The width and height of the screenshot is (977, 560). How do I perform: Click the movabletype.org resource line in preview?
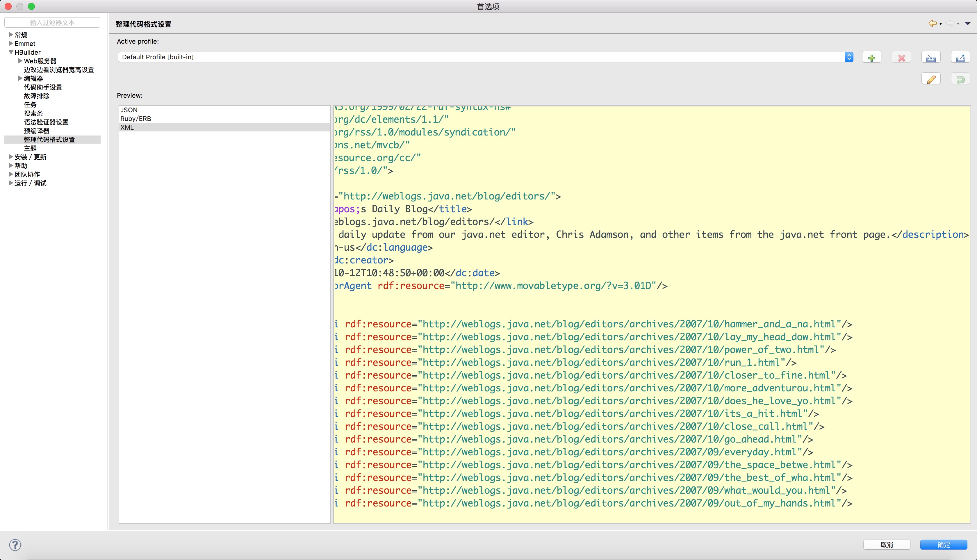click(x=500, y=286)
